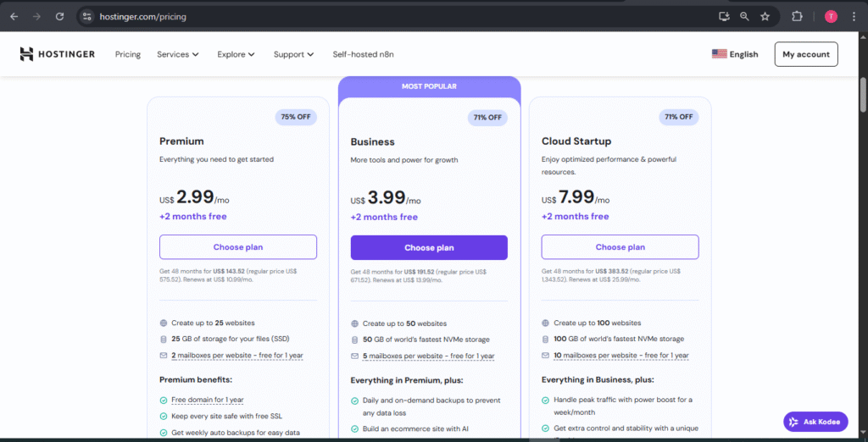Image resolution: width=868 pixels, height=442 pixels.
Task: Click checkmark beside Free domain for 1 year
Action: click(164, 400)
